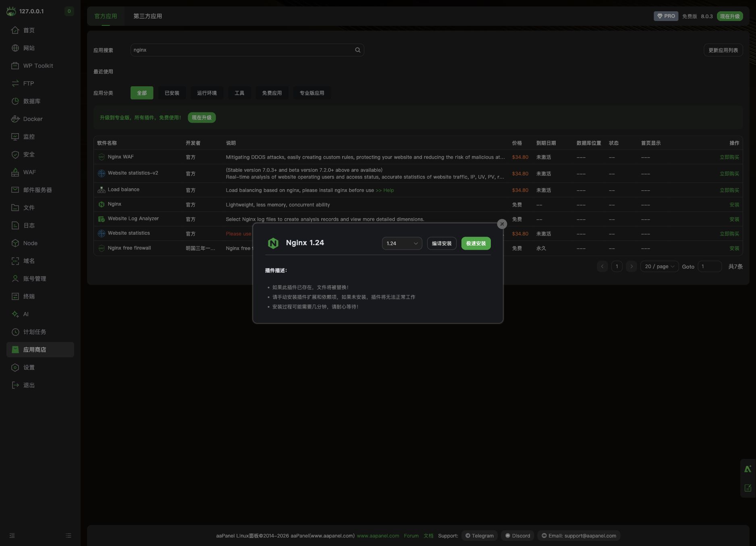Viewport: 756px width, 546px height.
Task: Open the Forum footer link
Action: pos(411,536)
